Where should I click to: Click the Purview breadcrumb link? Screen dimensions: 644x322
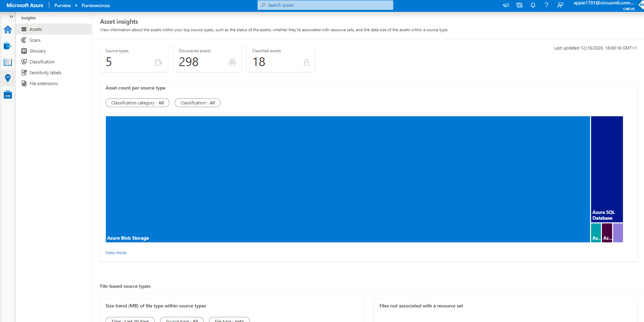point(62,5)
